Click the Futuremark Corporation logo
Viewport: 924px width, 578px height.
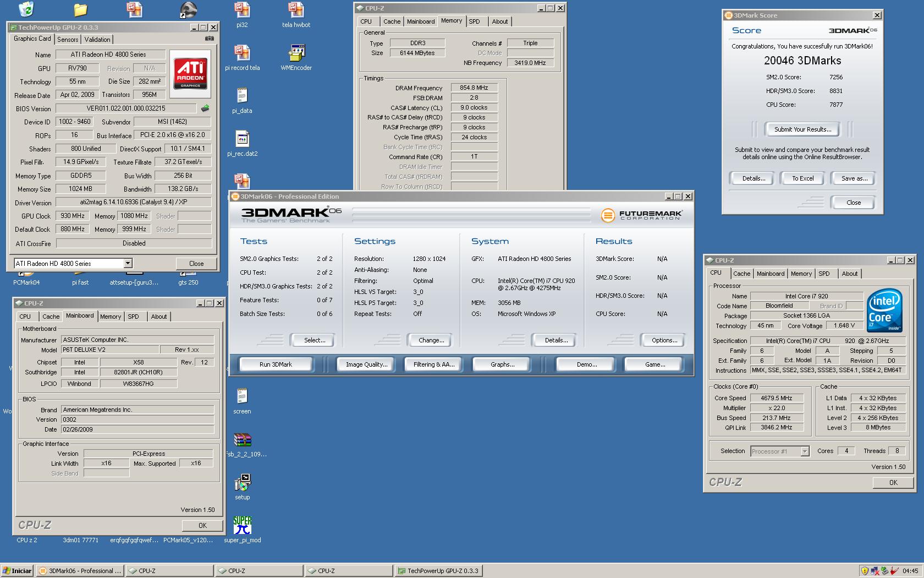tap(641, 215)
